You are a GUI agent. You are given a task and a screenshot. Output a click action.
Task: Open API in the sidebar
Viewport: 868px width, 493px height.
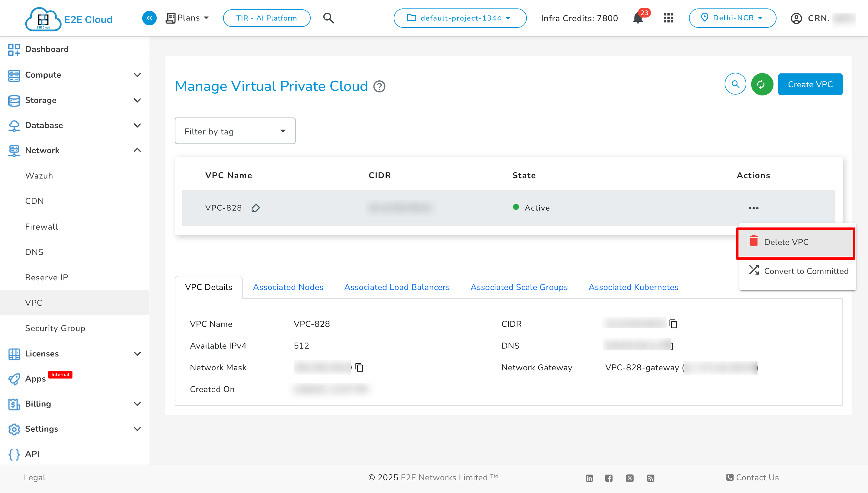coord(32,454)
